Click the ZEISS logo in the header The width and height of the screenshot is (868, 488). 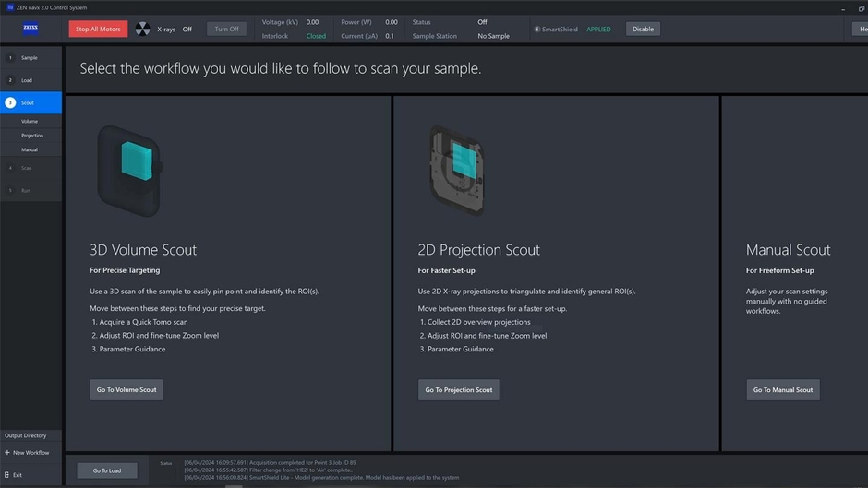point(30,29)
